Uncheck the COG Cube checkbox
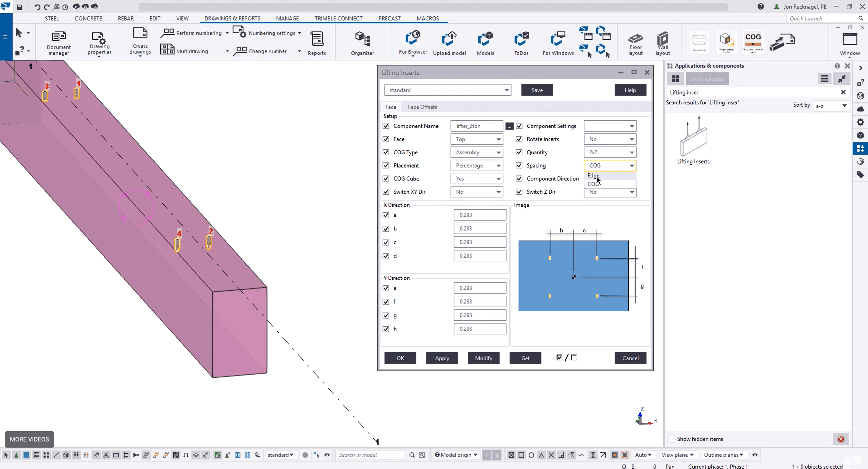 point(386,178)
